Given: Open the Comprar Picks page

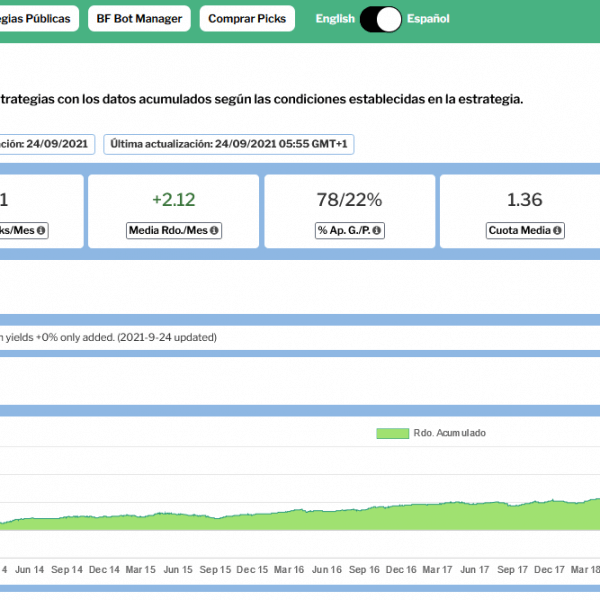Looking at the screenshot, I should (247, 18).
